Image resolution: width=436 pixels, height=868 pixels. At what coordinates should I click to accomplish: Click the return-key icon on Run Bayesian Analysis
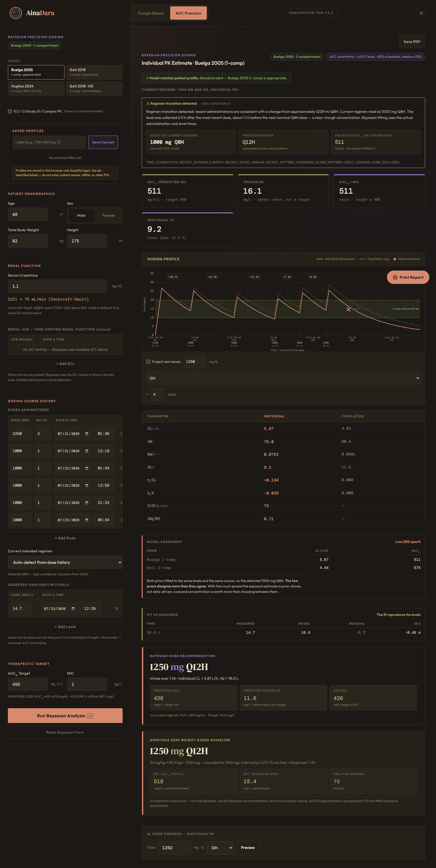click(90, 716)
